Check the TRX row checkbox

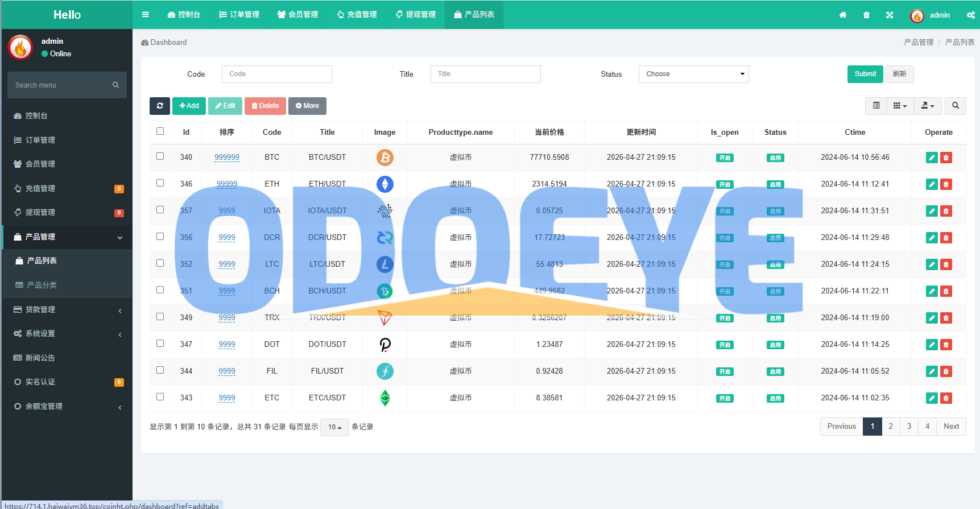[160, 317]
